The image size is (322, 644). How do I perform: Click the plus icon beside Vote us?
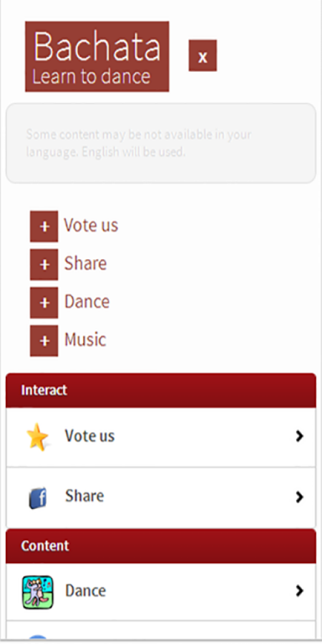click(44, 226)
